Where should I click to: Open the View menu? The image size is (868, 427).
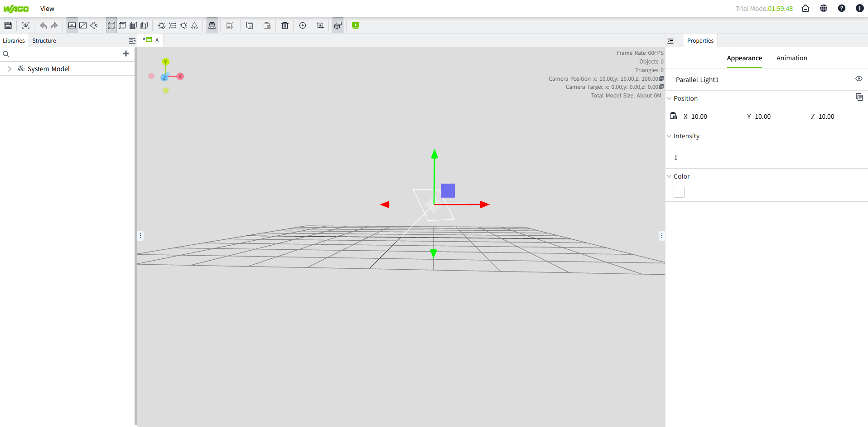click(47, 9)
